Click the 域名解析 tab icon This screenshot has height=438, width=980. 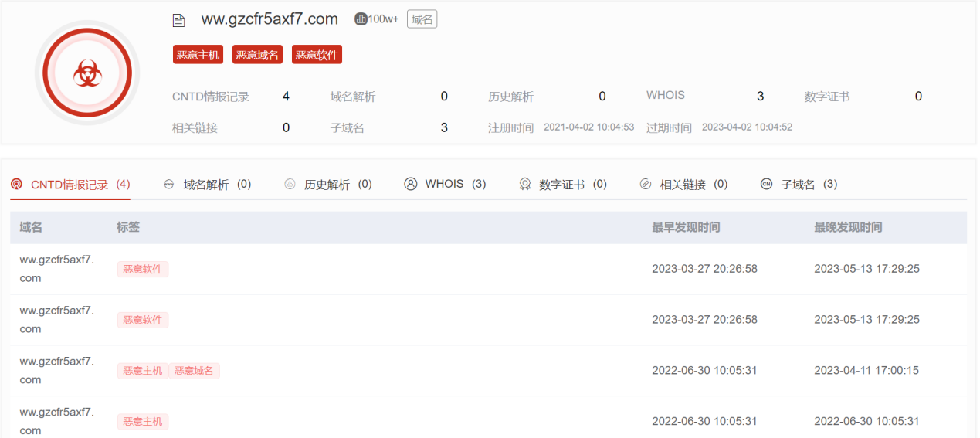pyautogui.click(x=168, y=185)
